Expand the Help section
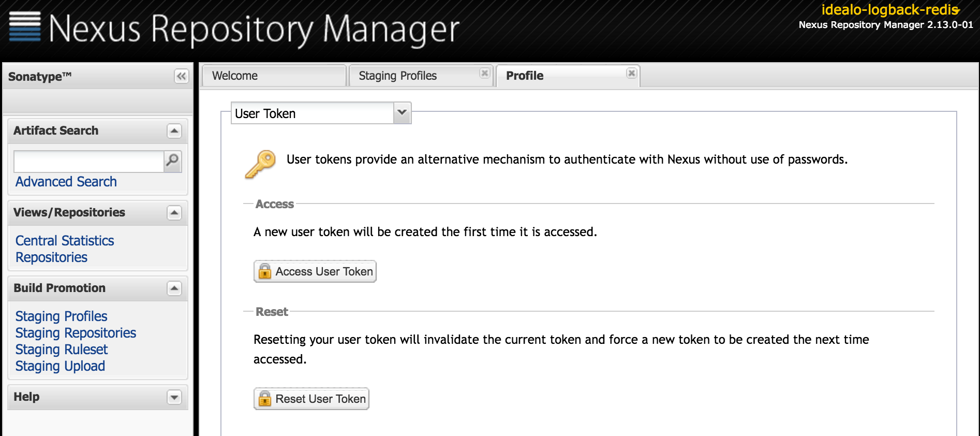980x436 pixels. (x=174, y=397)
